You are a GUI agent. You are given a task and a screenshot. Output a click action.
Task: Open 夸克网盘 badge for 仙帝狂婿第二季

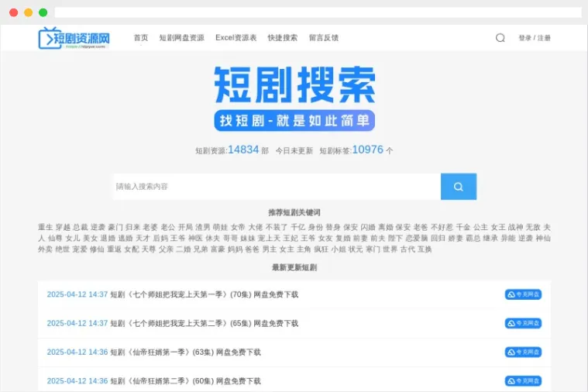pyautogui.click(x=523, y=381)
